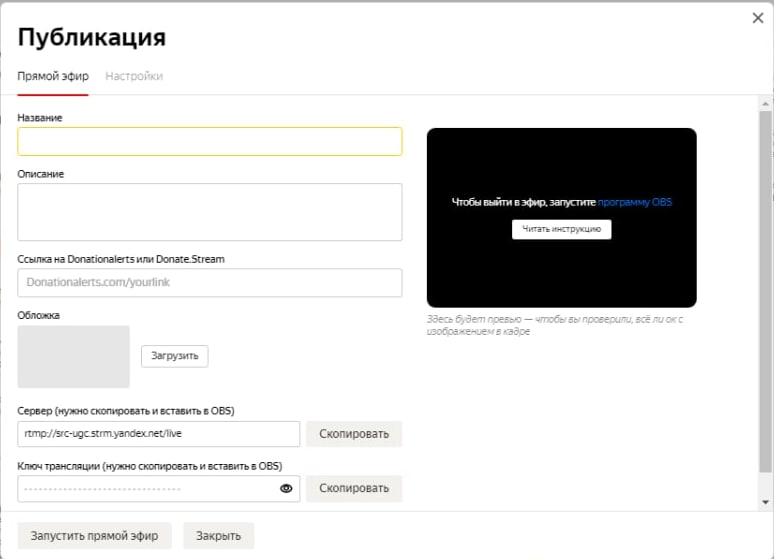This screenshot has height=559, width=774.
Task: Click the Запустить прямой эфир button
Action: 94,536
